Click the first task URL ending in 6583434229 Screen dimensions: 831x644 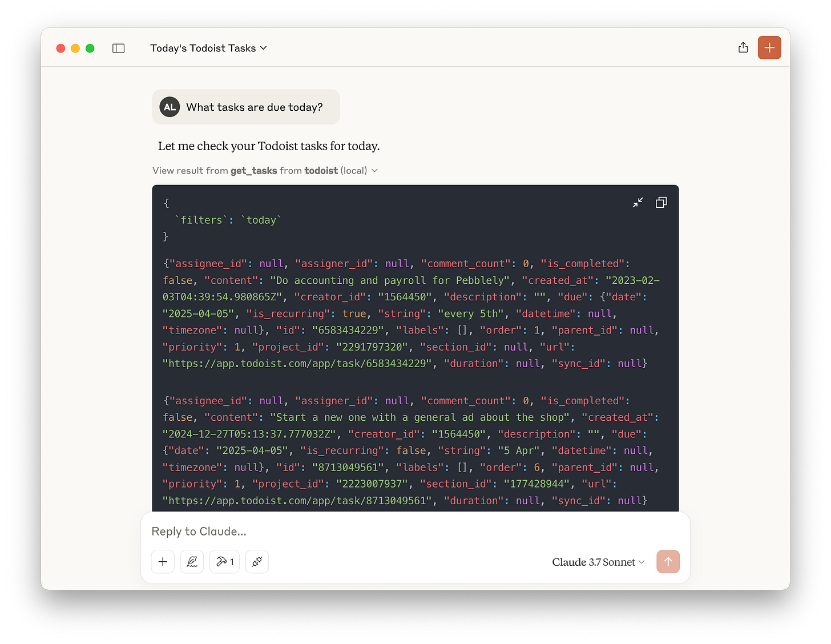298,364
